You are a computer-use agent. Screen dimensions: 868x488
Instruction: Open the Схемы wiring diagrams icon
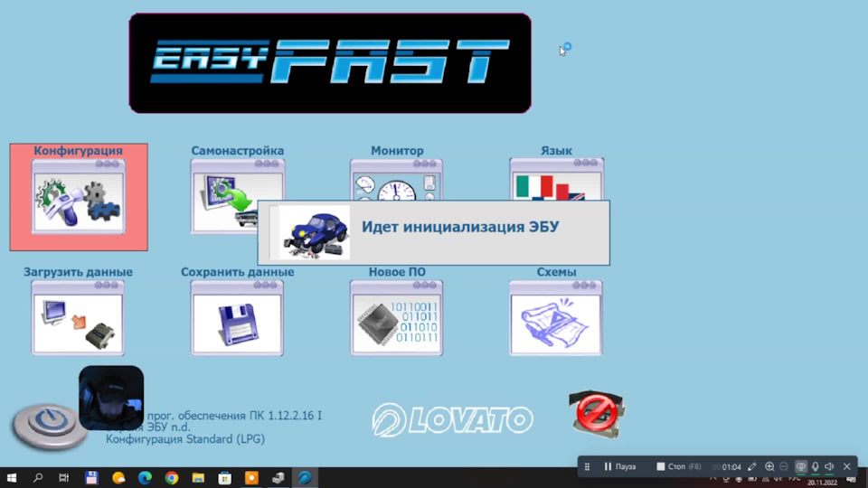[x=556, y=317]
